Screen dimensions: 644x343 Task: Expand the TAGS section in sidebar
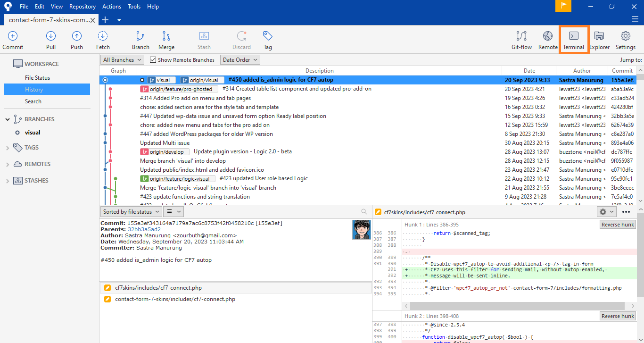(x=8, y=148)
